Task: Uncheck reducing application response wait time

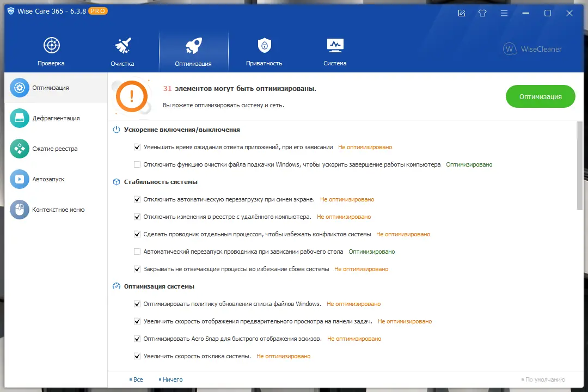Action: click(137, 146)
